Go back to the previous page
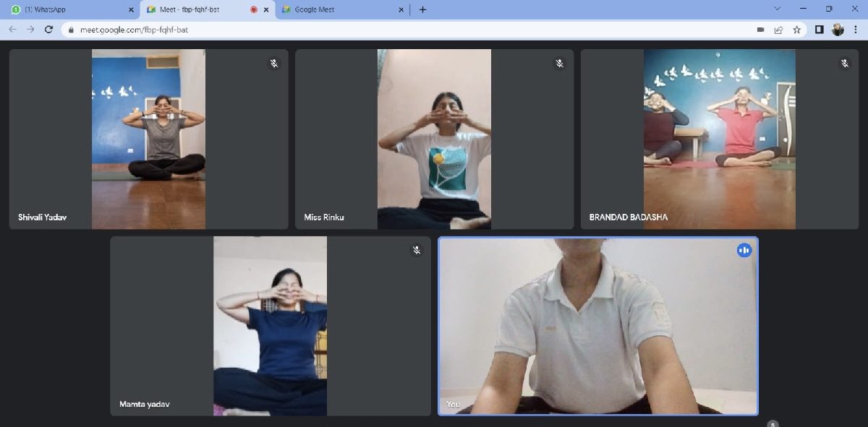Viewport: 868px width, 427px height. point(12,30)
